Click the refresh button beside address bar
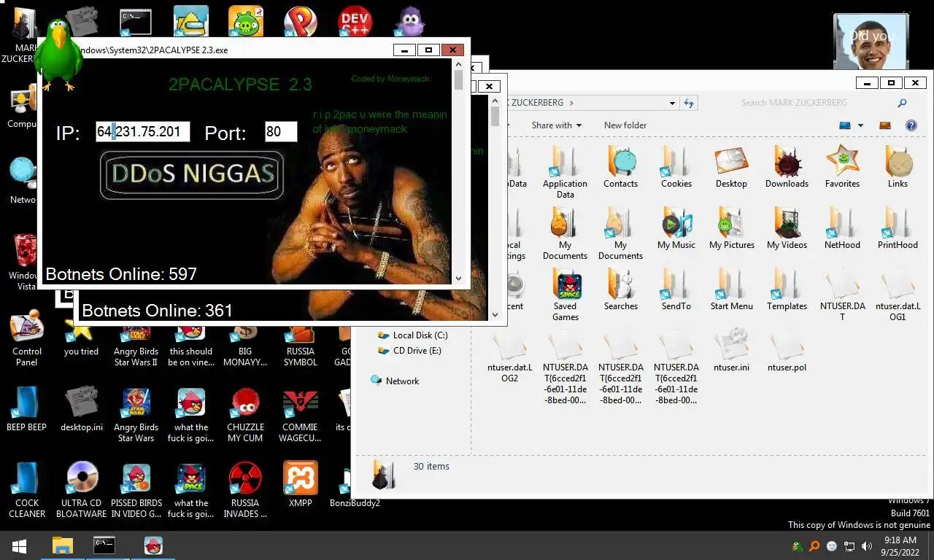 pos(689,104)
